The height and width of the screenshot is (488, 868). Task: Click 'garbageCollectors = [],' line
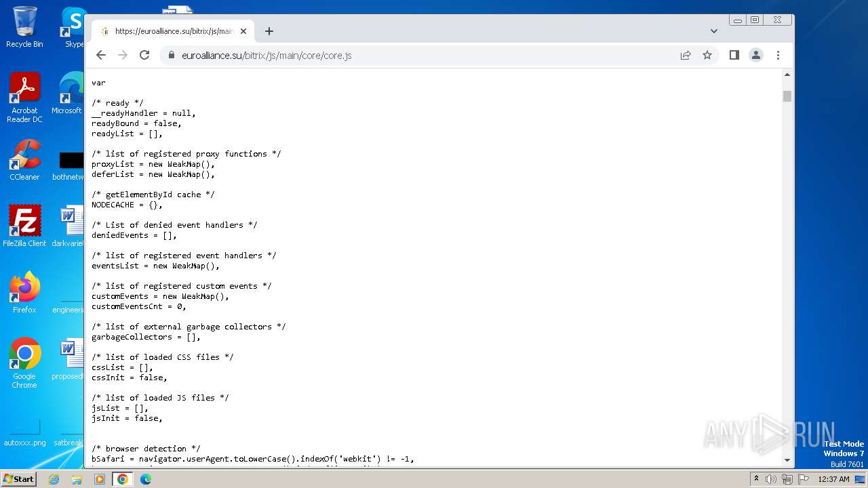pyautogui.click(x=146, y=337)
